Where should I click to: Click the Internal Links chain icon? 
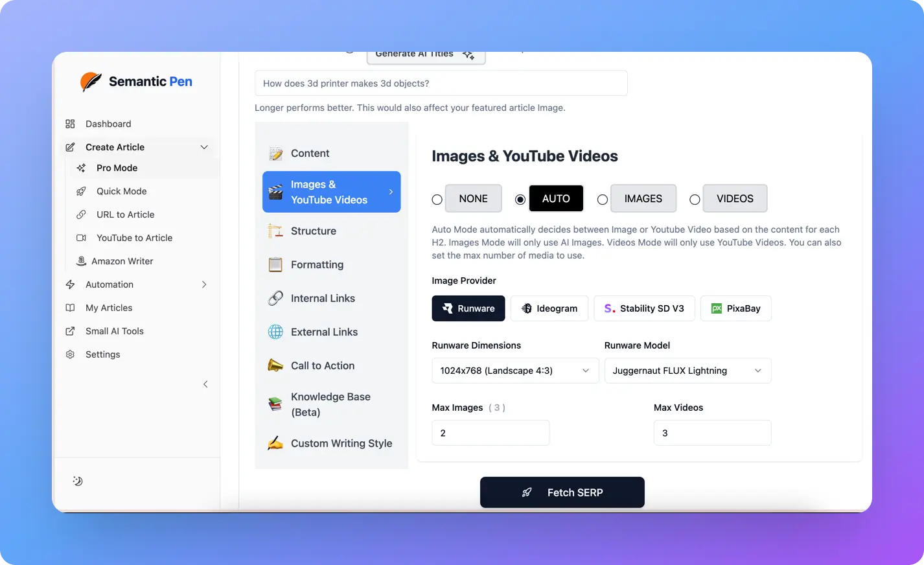275,299
